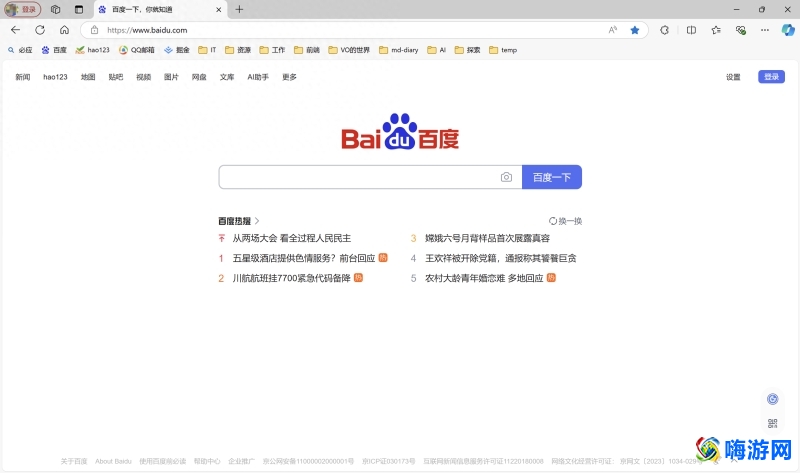Click the blue 登录 page button
The height and width of the screenshot is (473, 800).
click(771, 77)
